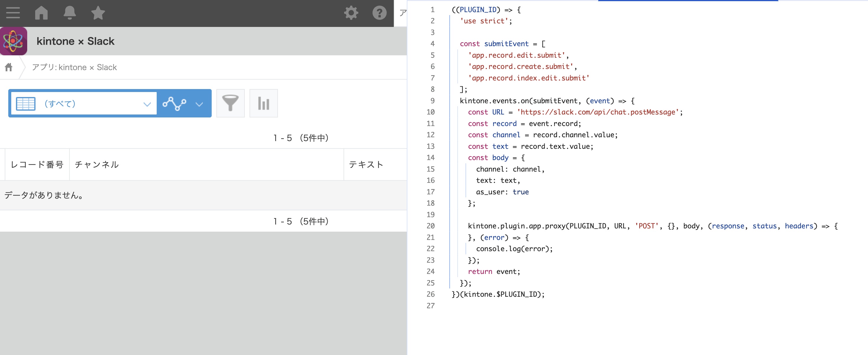Open the bar chart aggregate icon

pyautogui.click(x=263, y=103)
